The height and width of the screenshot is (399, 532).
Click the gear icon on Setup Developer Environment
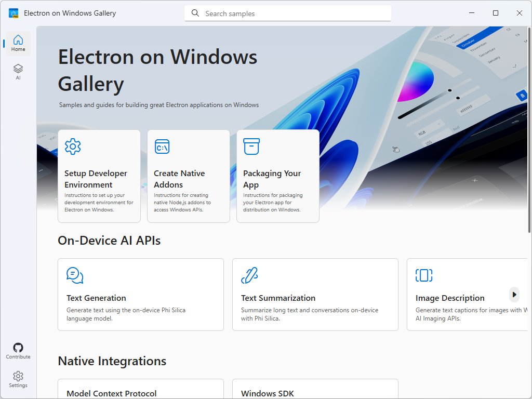coord(73,147)
